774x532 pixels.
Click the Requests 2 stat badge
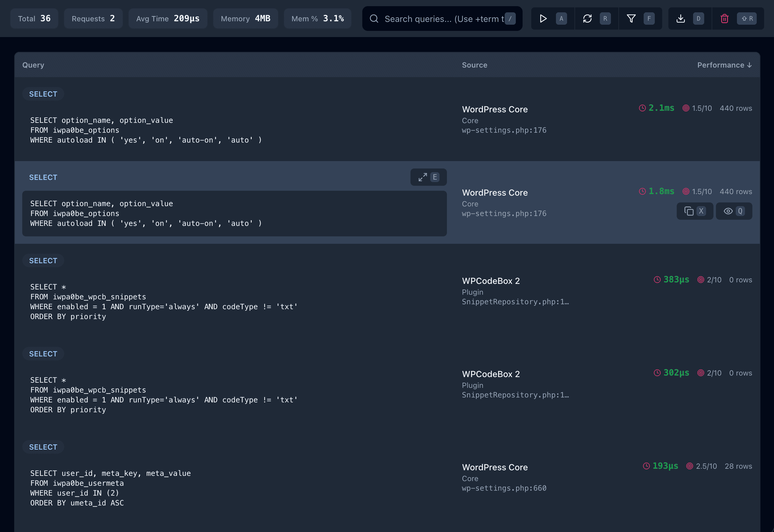tap(93, 19)
